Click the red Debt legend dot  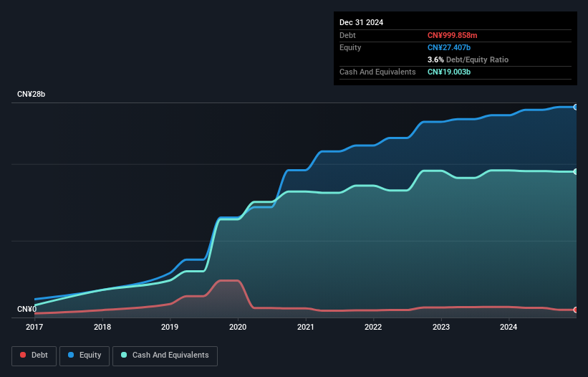point(23,355)
